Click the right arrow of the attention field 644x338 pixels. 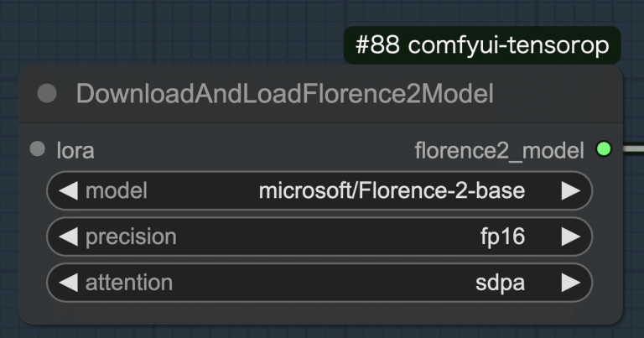570,283
